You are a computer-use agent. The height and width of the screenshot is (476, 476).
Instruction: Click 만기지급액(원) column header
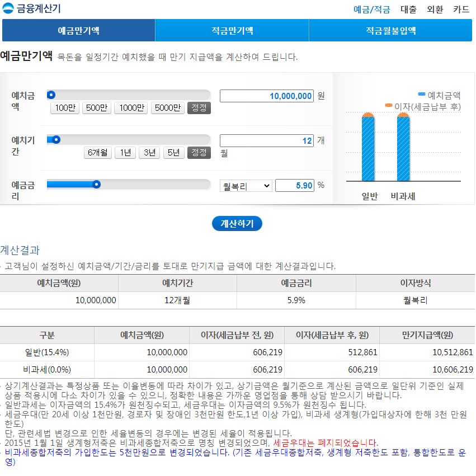click(x=427, y=335)
